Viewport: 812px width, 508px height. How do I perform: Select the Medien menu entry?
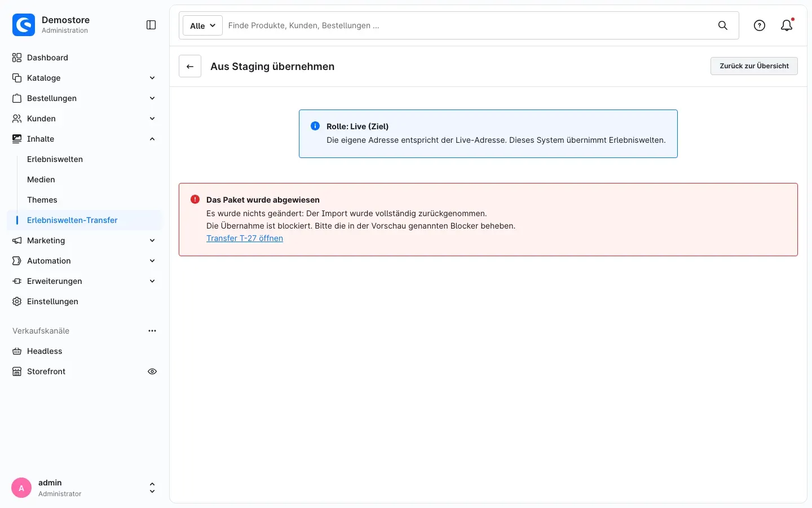coord(41,179)
